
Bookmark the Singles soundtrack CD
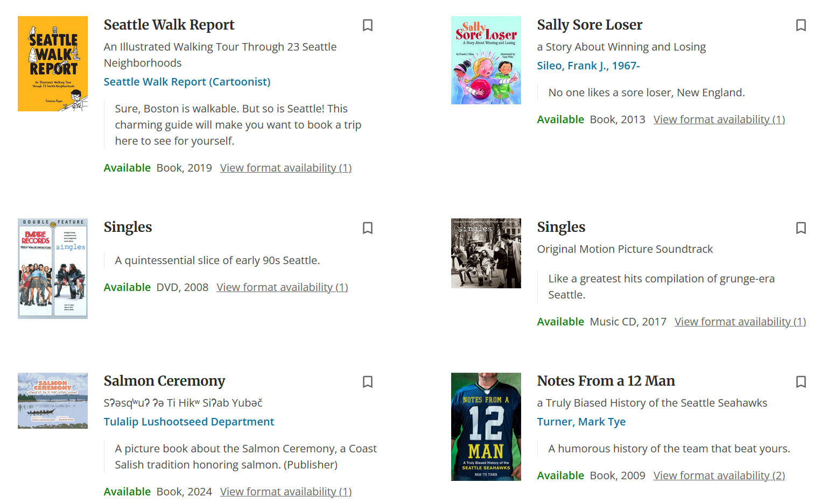coord(801,228)
